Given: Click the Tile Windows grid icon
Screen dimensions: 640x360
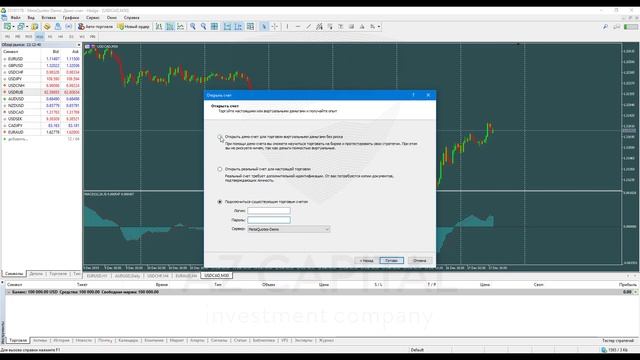Looking at the screenshot, I should (214, 27).
